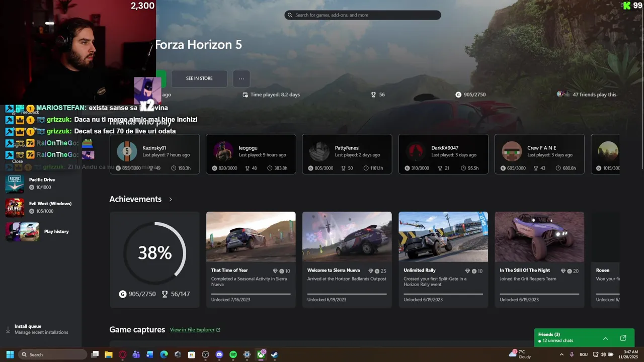Viewport: 644px width, 362px height.
Task: Open That Time of Year achievement
Action: pyautogui.click(x=251, y=259)
